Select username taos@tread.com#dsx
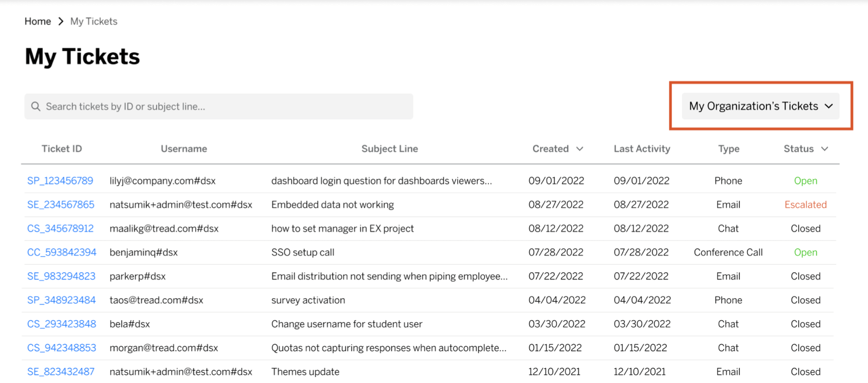The height and width of the screenshot is (383, 868). point(156,300)
